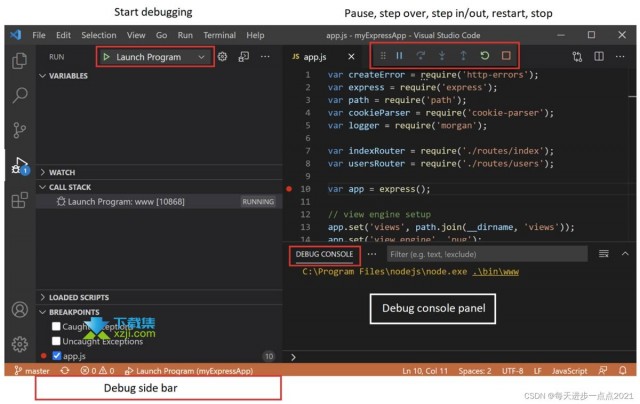Screen dimensions: 640x404
Task: Split the editor to the right
Action: [x=599, y=56]
